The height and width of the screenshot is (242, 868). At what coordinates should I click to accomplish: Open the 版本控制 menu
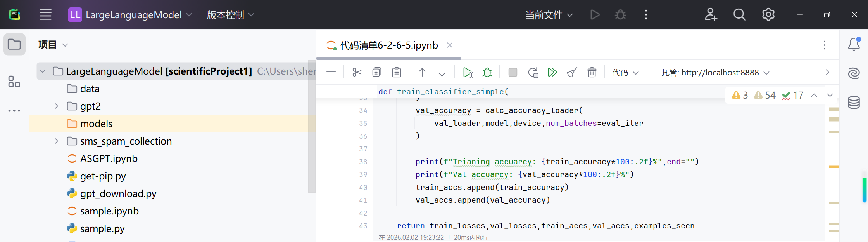(x=230, y=15)
